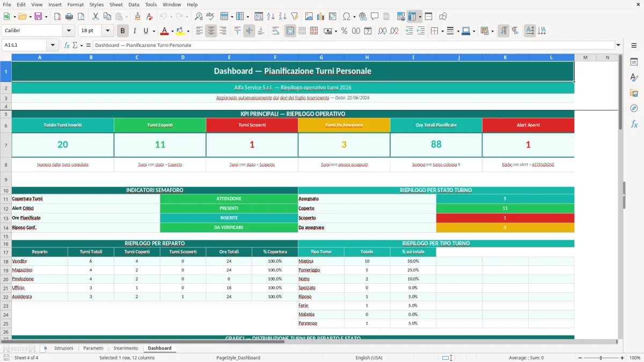This screenshot has width=644, height=362.
Task: Click Add Decimal Place icon
Action: pos(383,31)
